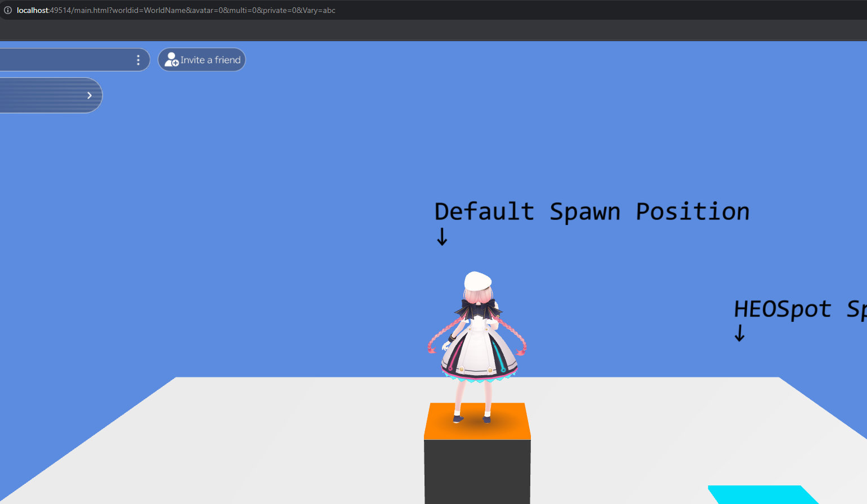867x504 pixels.
Task: Expand the striped panel with right chevron
Action: point(90,96)
